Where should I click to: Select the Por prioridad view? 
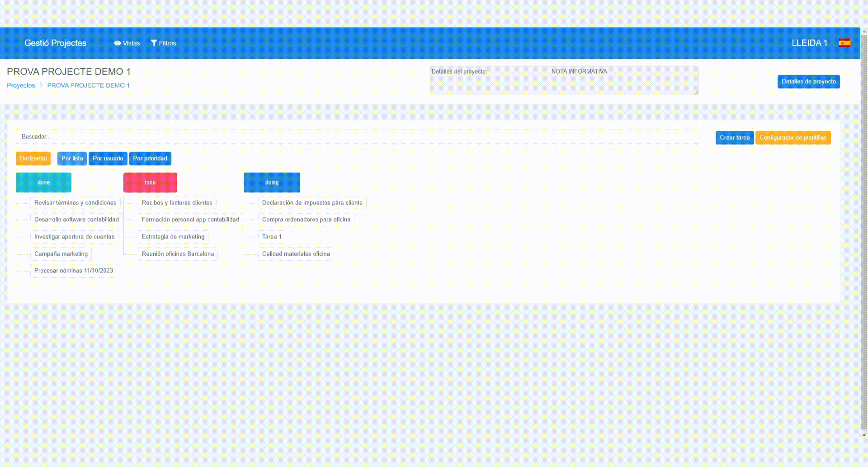[x=150, y=158]
